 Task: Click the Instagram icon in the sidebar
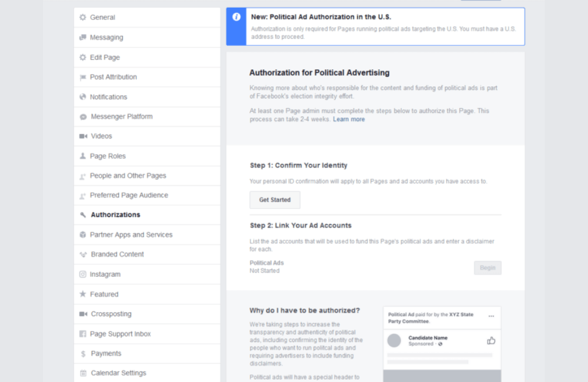pyautogui.click(x=82, y=274)
